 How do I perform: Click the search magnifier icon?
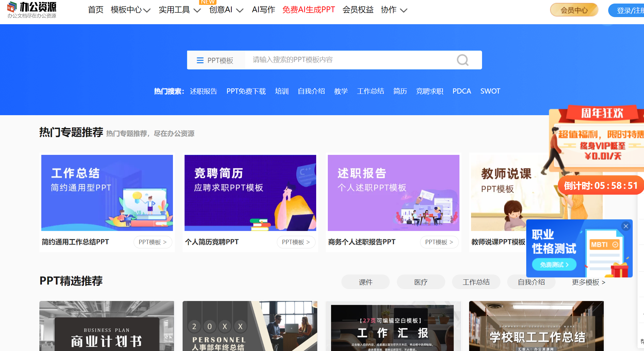(x=462, y=60)
